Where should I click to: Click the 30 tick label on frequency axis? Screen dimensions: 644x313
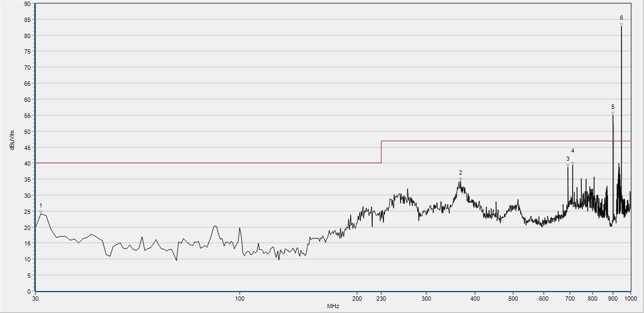(35, 298)
